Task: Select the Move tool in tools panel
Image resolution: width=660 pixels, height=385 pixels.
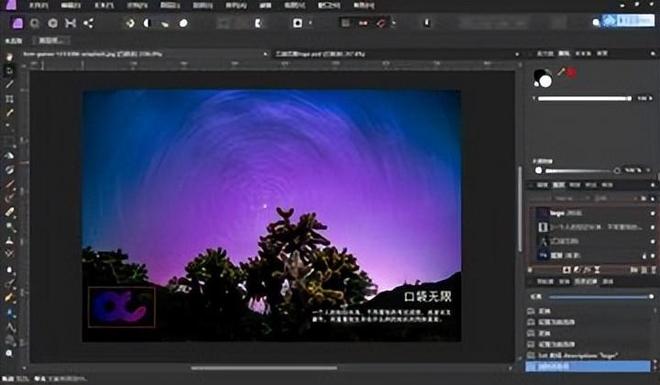Action: pyautogui.click(x=9, y=70)
